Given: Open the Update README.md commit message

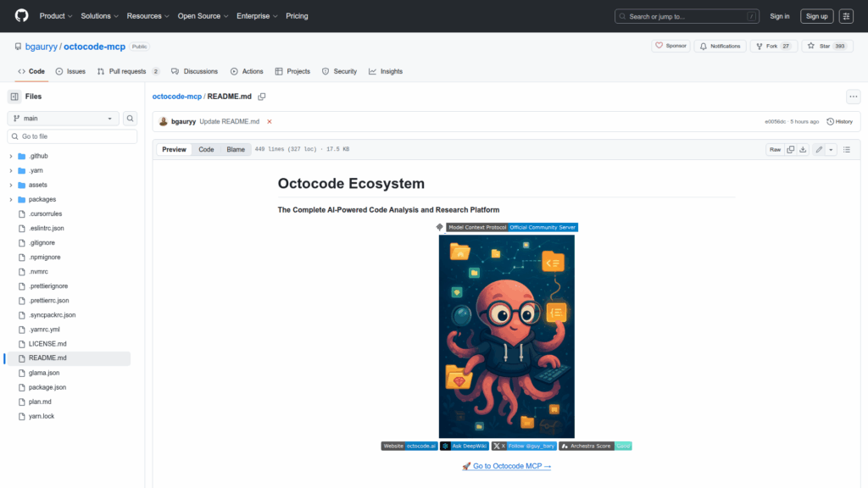Looking at the screenshot, I should pyautogui.click(x=229, y=122).
